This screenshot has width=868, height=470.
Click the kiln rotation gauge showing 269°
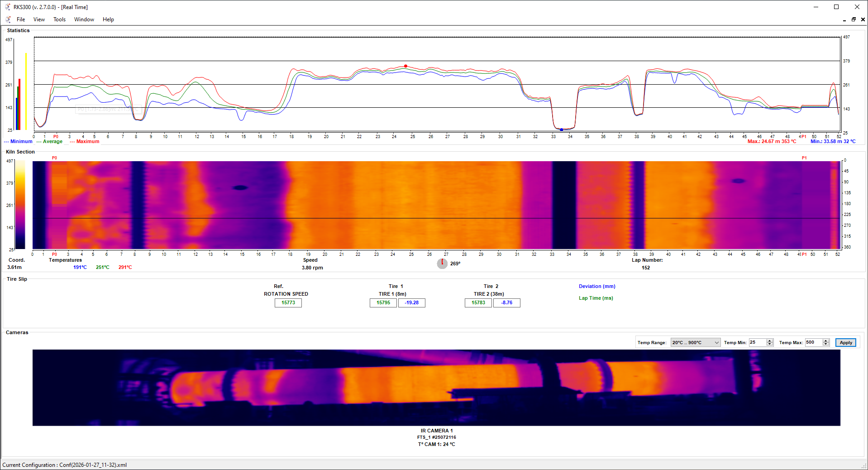click(442, 263)
